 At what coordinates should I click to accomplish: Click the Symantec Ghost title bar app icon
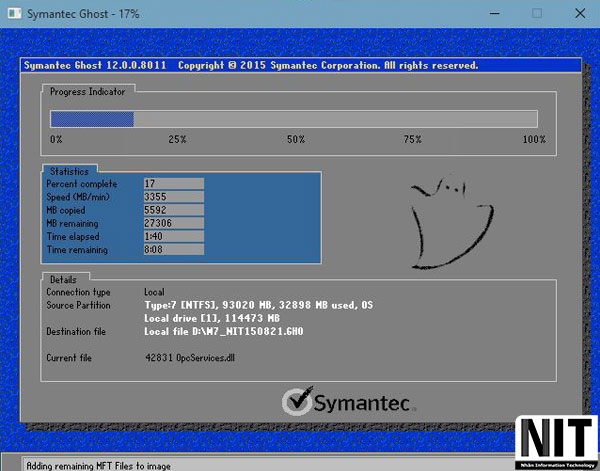point(15,14)
